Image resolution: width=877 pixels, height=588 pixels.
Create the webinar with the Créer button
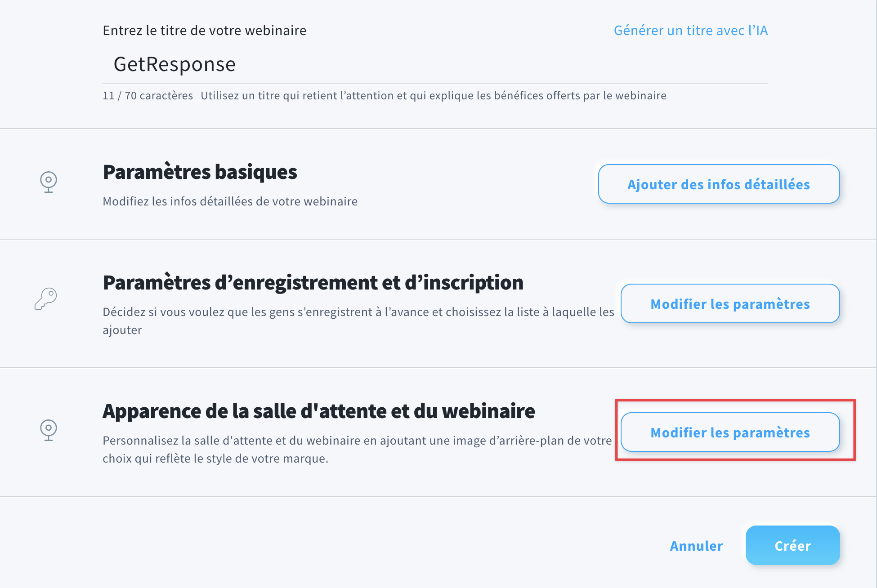(x=792, y=545)
